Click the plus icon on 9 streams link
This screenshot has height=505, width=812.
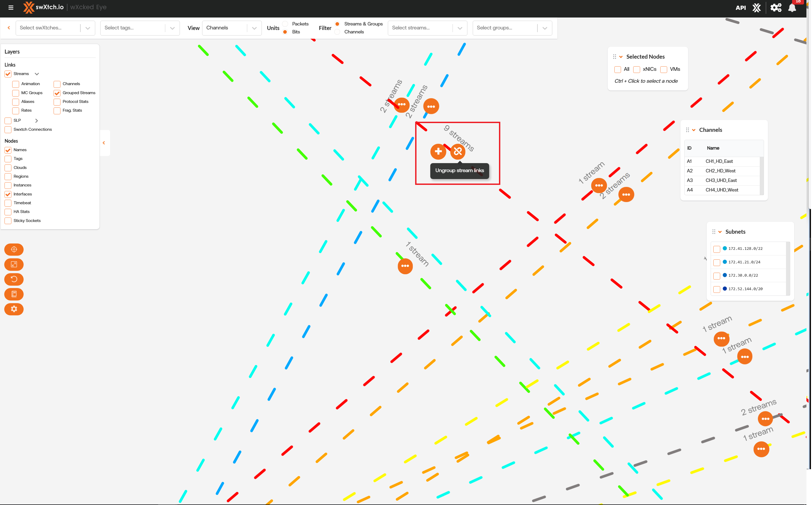point(438,152)
